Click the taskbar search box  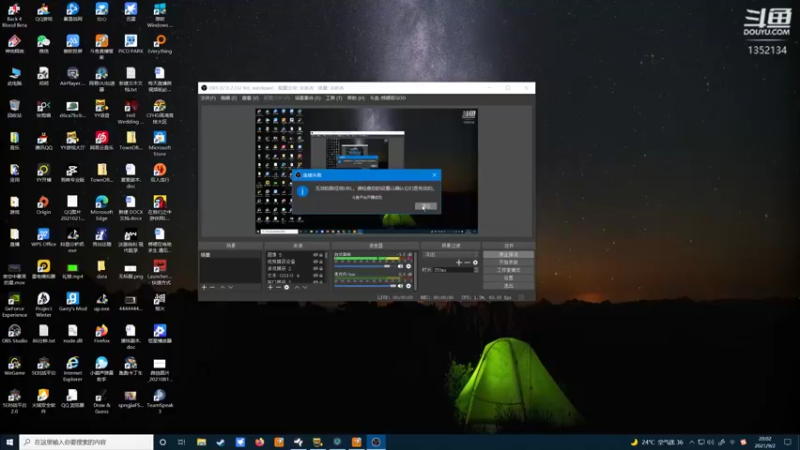pos(86,442)
